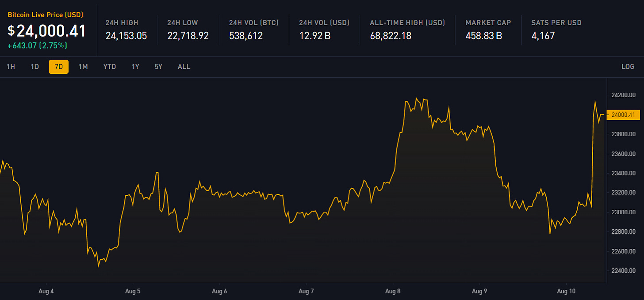
Task: Toggle LOG scale for chart
Action: pyautogui.click(x=628, y=67)
